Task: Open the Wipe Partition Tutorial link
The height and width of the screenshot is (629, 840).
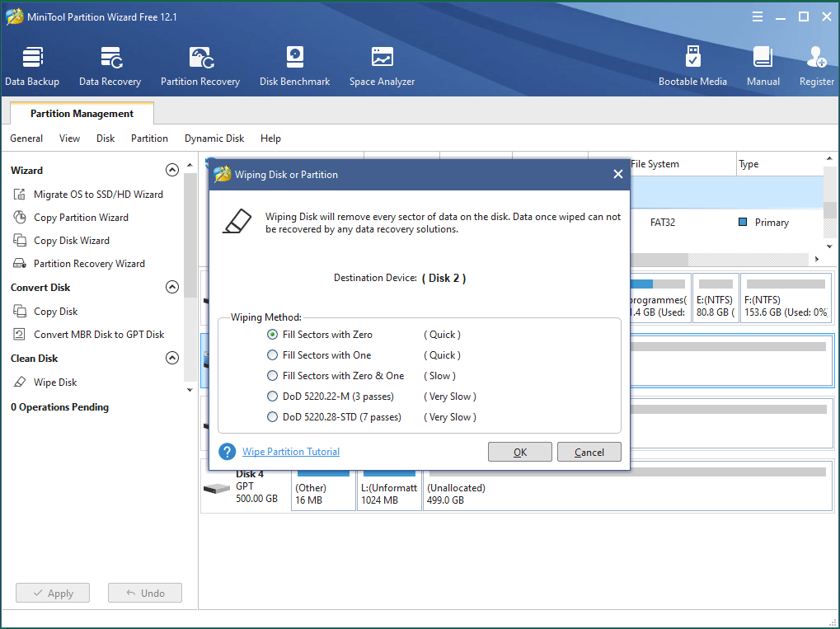Action: [291, 452]
